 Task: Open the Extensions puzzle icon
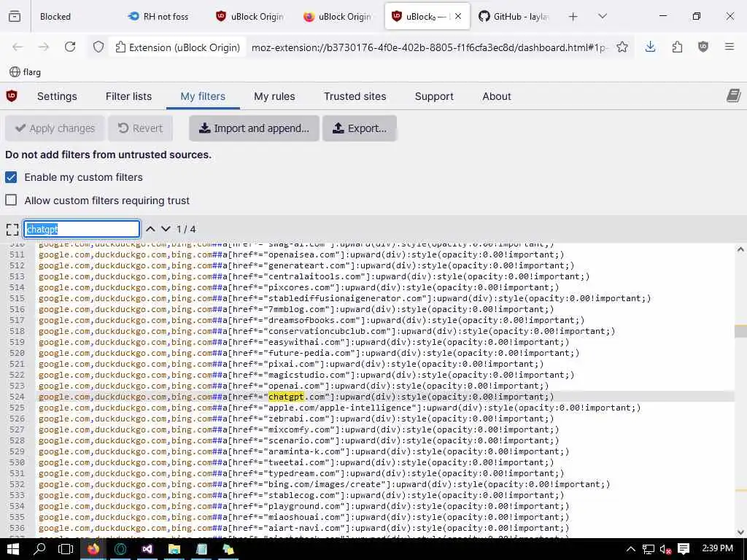tap(677, 47)
